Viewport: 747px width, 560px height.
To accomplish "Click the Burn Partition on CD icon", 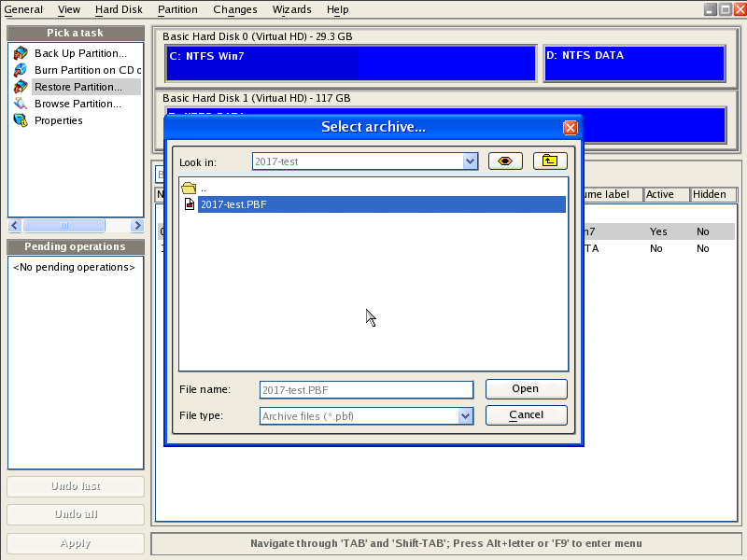I will [x=21, y=70].
